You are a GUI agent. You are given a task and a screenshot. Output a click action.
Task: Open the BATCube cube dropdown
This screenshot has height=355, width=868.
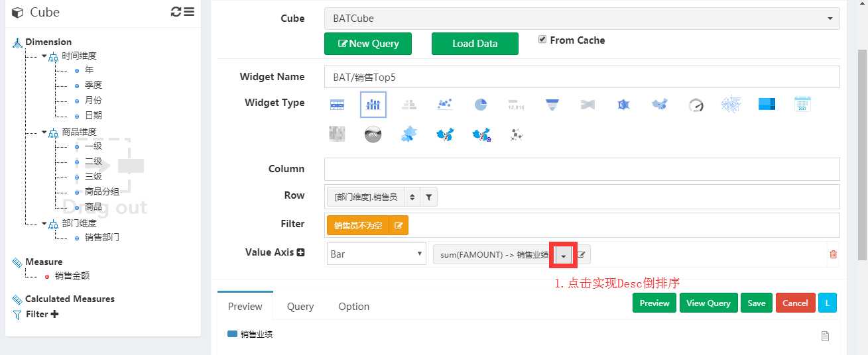point(582,19)
